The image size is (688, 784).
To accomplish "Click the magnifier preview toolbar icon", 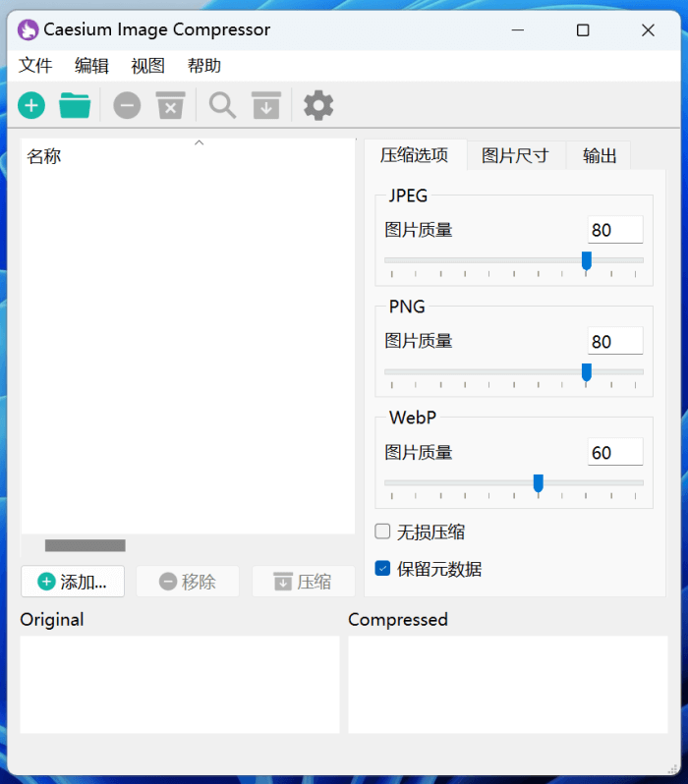I will click(223, 105).
